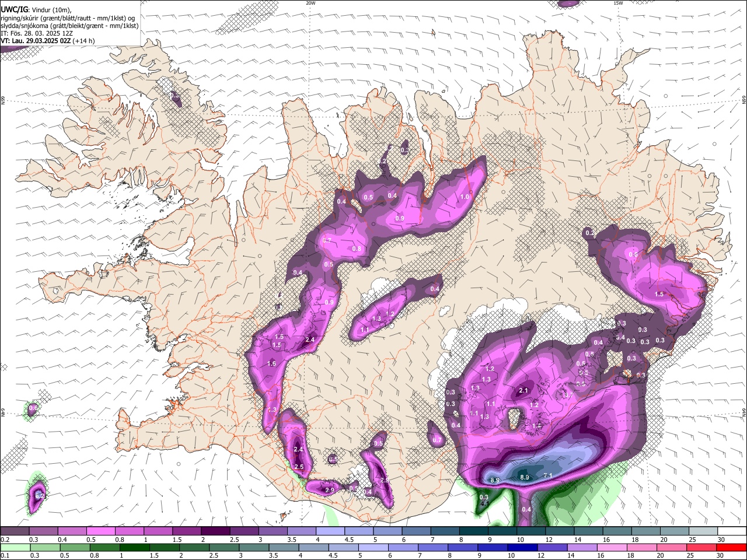Click the 0.2 swatch in the purple snow legend
The image size is (747, 560).
tap(15, 531)
